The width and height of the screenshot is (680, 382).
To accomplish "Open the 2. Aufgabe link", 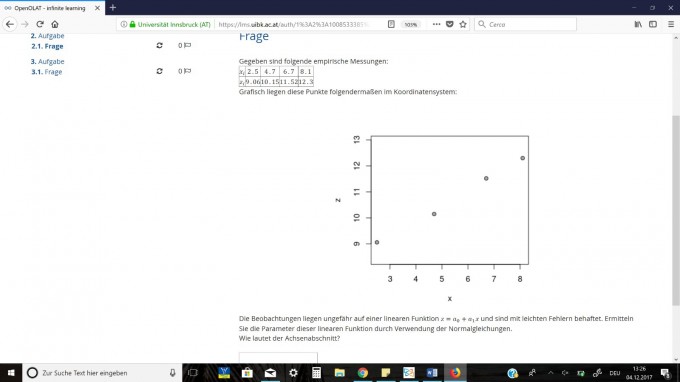I will pos(48,36).
